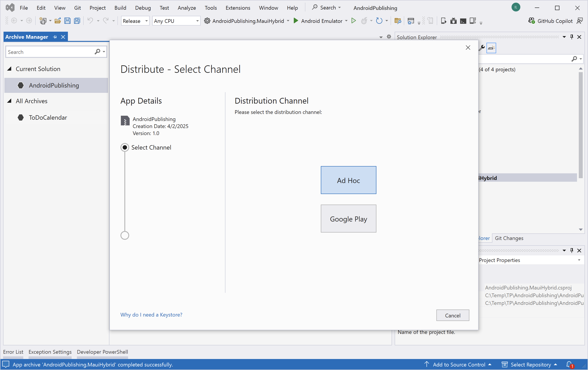Open a file with the folder icon
Viewport: 588px width, 370px height.
pyautogui.click(x=58, y=21)
